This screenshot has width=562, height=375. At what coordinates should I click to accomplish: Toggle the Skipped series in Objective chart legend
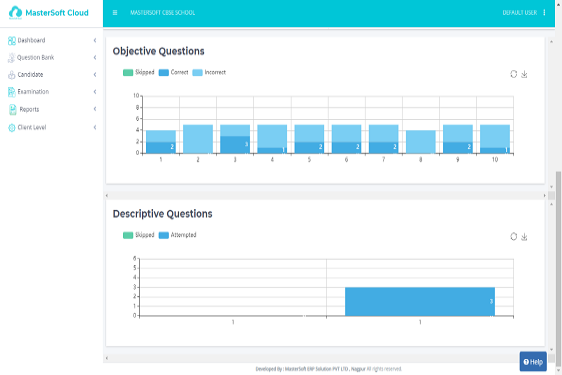point(138,72)
